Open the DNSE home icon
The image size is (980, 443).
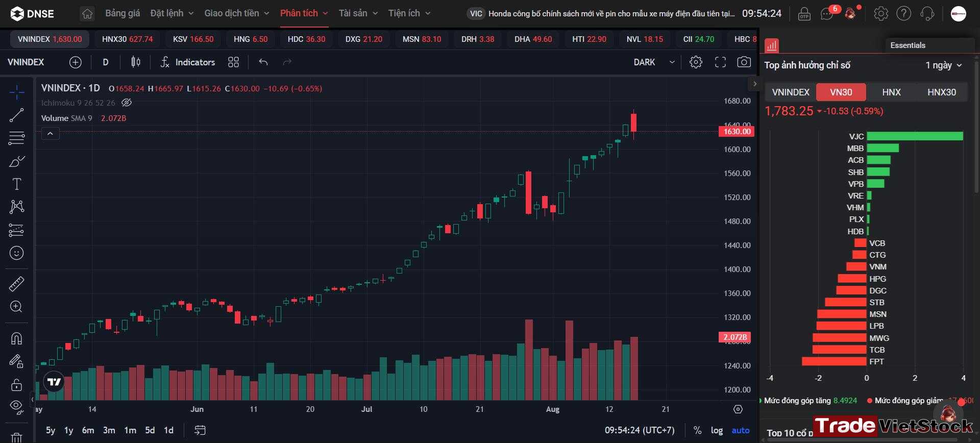pyautogui.click(x=87, y=14)
